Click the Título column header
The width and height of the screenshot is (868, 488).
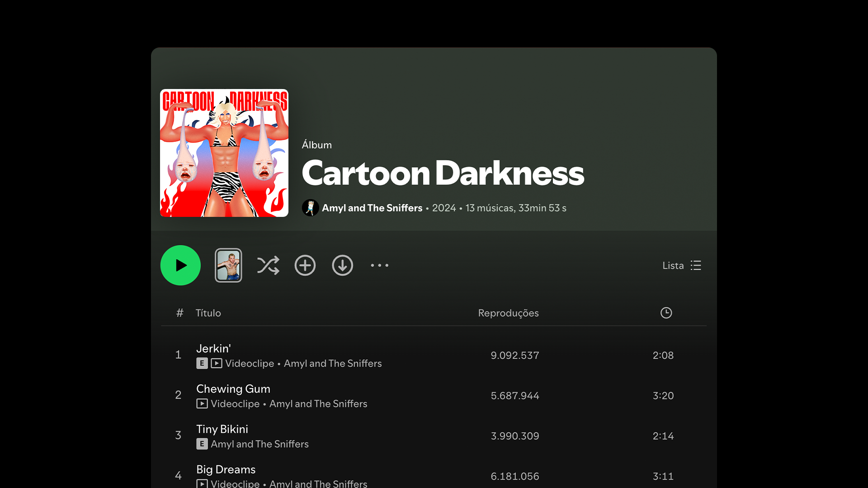pyautogui.click(x=208, y=313)
